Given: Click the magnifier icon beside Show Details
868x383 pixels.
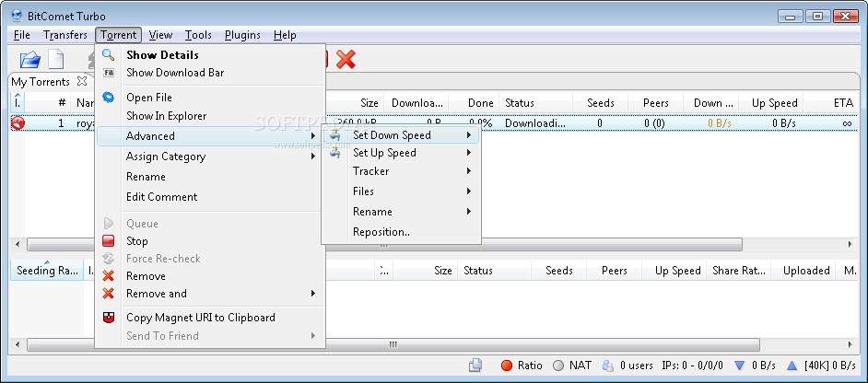Looking at the screenshot, I should click(109, 55).
